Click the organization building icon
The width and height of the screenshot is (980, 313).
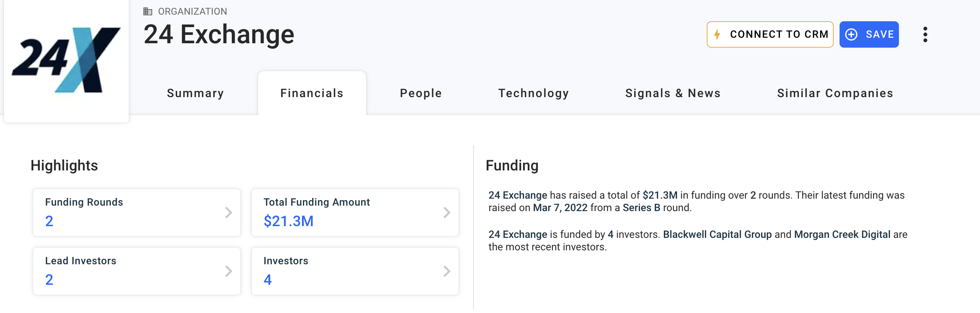coord(147,11)
